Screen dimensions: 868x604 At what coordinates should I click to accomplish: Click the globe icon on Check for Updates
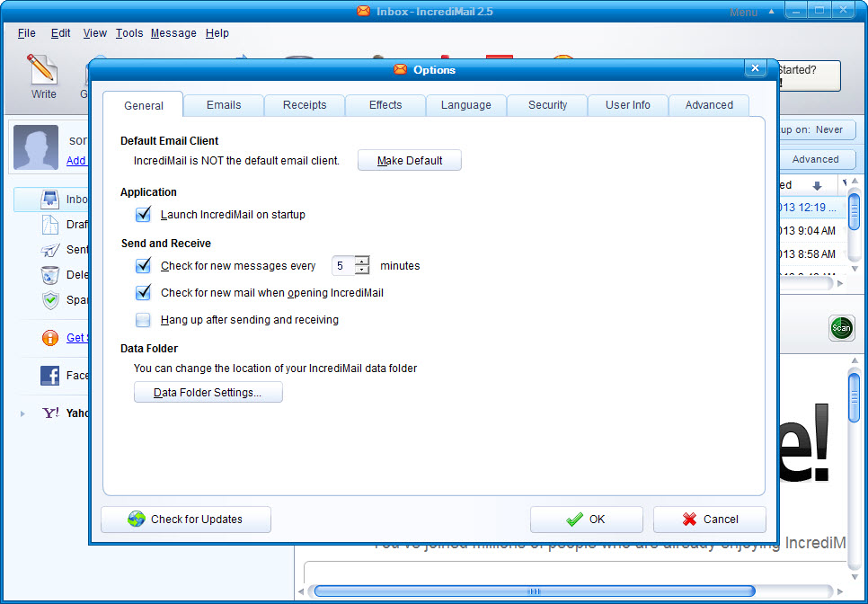coord(137,520)
